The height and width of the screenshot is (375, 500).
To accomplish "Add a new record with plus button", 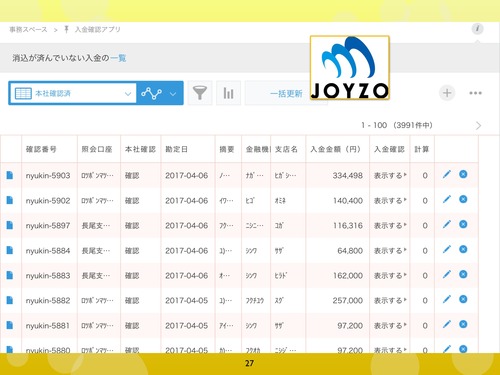I will tap(447, 93).
